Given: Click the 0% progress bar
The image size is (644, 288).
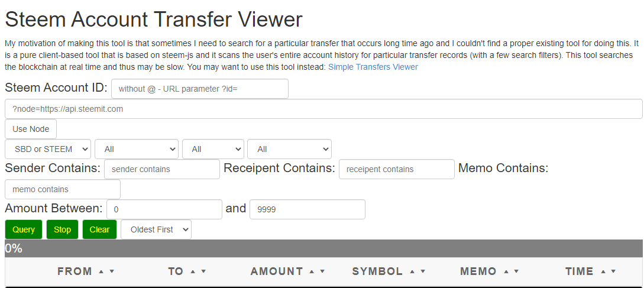Looking at the screenshot, I should click(323, 248).
